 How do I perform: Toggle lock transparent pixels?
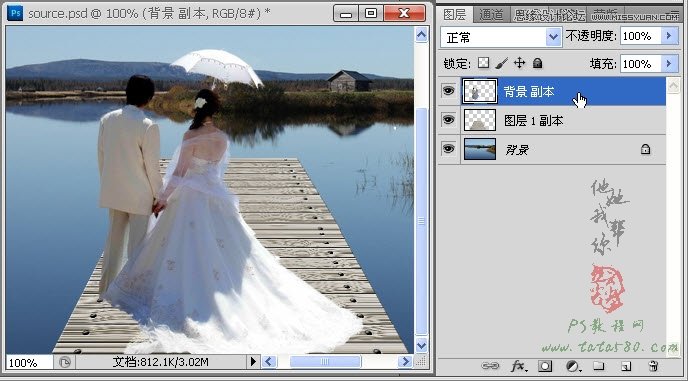point(483,63)
